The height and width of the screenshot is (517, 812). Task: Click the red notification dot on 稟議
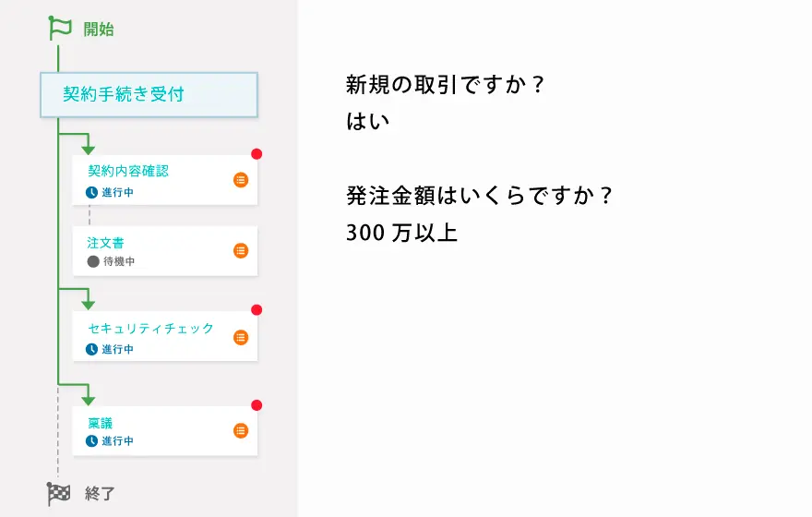pos(257,405)
